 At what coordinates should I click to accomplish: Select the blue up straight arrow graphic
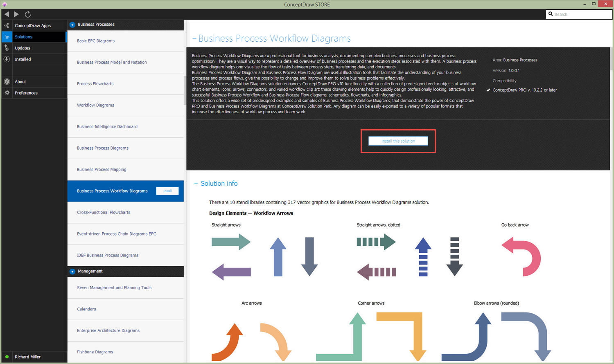[x=278, y=257]
